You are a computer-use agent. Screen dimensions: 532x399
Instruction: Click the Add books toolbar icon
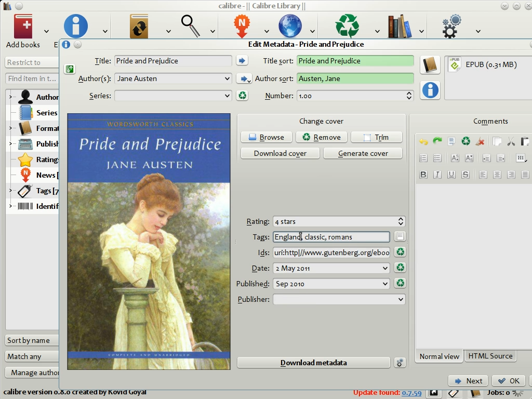coord(23,26)
